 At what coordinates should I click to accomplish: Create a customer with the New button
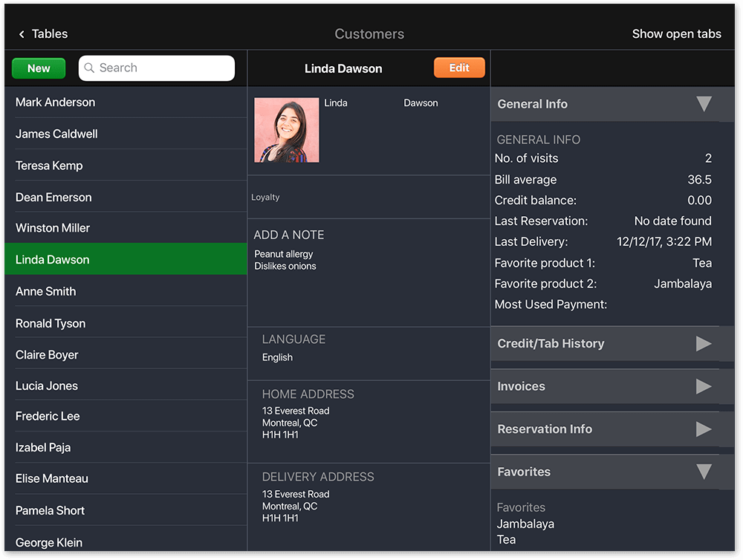(38, 68)
